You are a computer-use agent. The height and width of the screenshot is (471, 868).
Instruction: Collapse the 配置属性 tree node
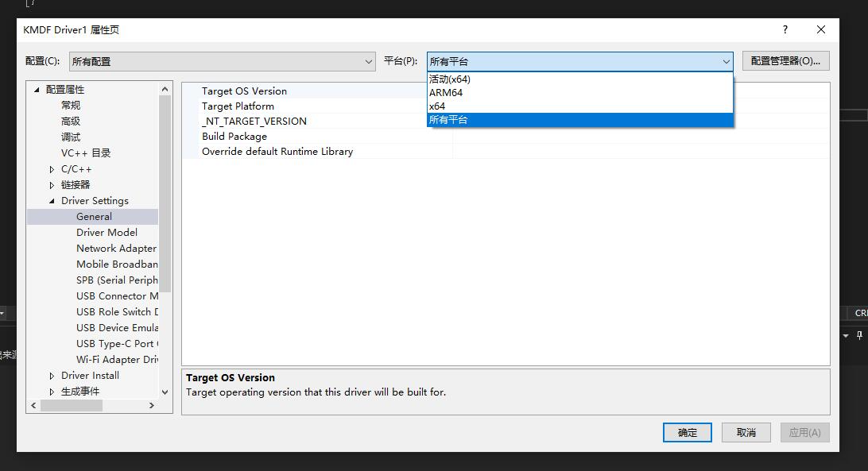tap(37, 90)
